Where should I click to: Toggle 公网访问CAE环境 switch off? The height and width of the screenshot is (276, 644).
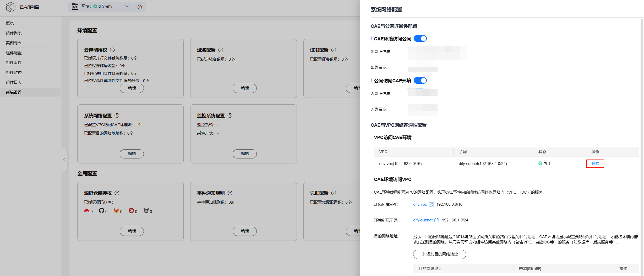coord(420,81)
